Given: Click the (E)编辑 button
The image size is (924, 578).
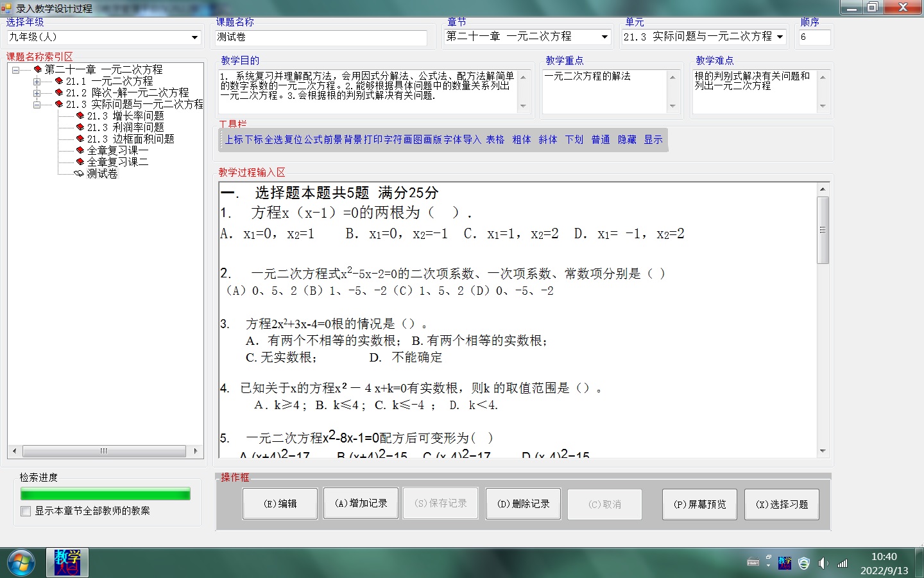Looking at the screenshot, I should click(x=280, y=504).
